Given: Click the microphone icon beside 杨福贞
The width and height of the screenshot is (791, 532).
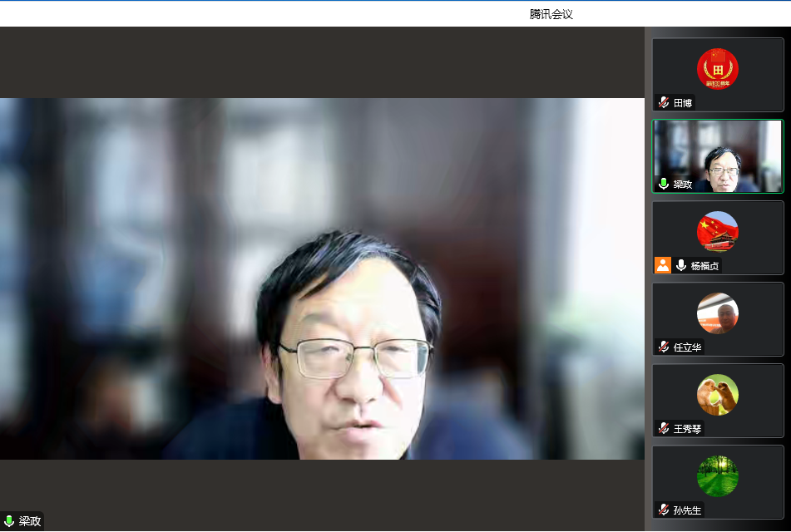Looking at the screenshot, I should click(x=681, y=265).
